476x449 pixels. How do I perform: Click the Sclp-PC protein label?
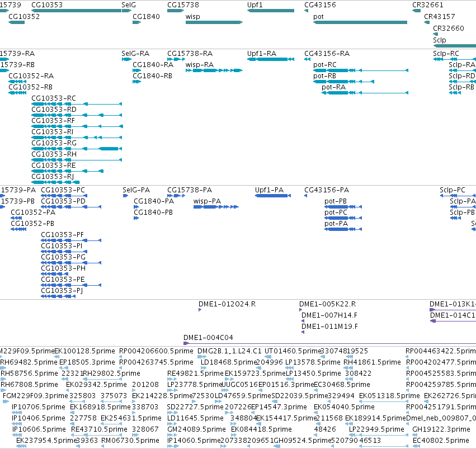coord(453,190)
